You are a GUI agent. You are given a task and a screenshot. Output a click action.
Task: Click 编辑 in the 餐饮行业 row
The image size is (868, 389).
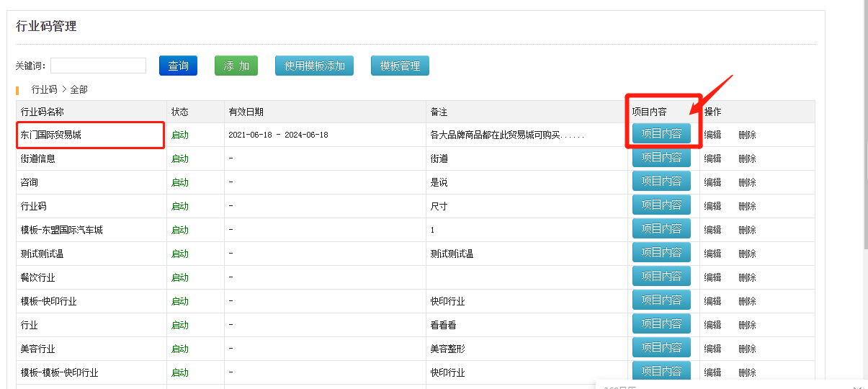pos(712,277)
